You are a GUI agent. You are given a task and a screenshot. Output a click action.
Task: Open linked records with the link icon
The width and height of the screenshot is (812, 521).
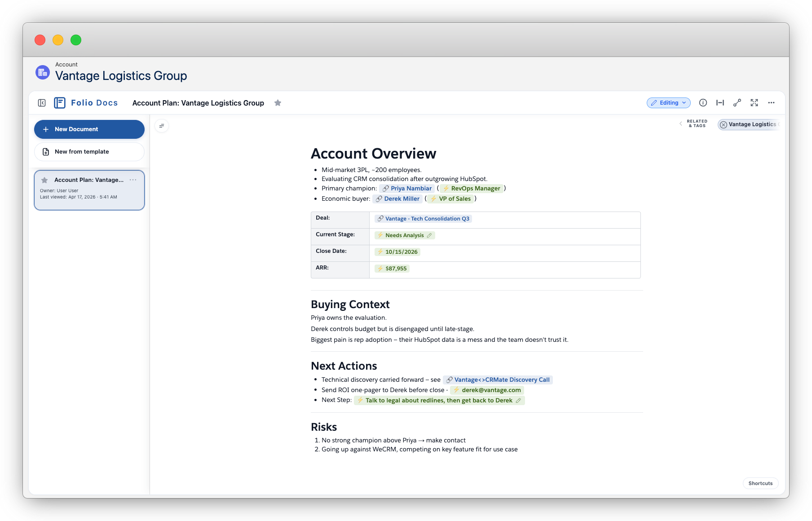tap(737, 103)
